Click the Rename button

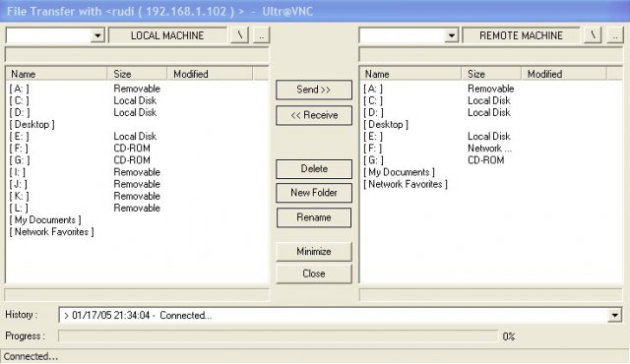[314, 217]
